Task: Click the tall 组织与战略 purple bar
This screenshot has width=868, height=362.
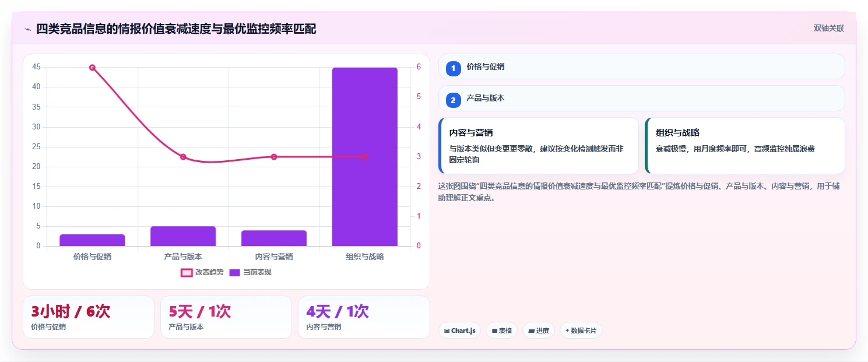Action: (x=365, y=157)
